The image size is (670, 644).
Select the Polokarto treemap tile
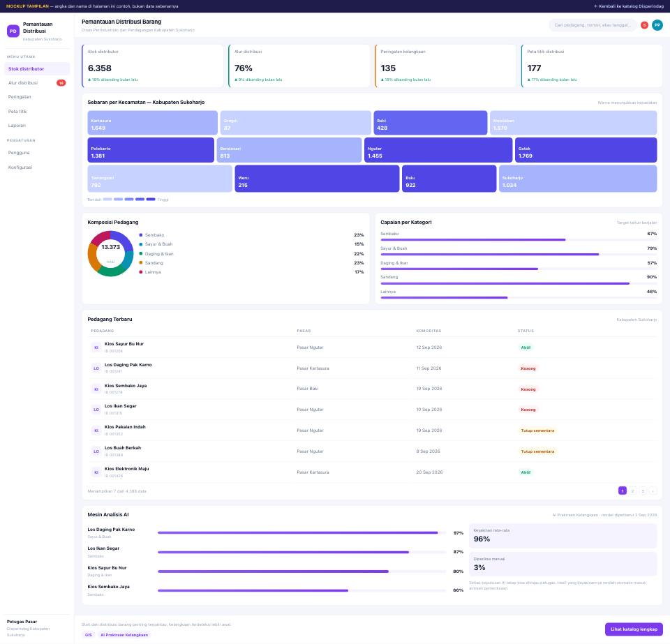click(151, 150)
